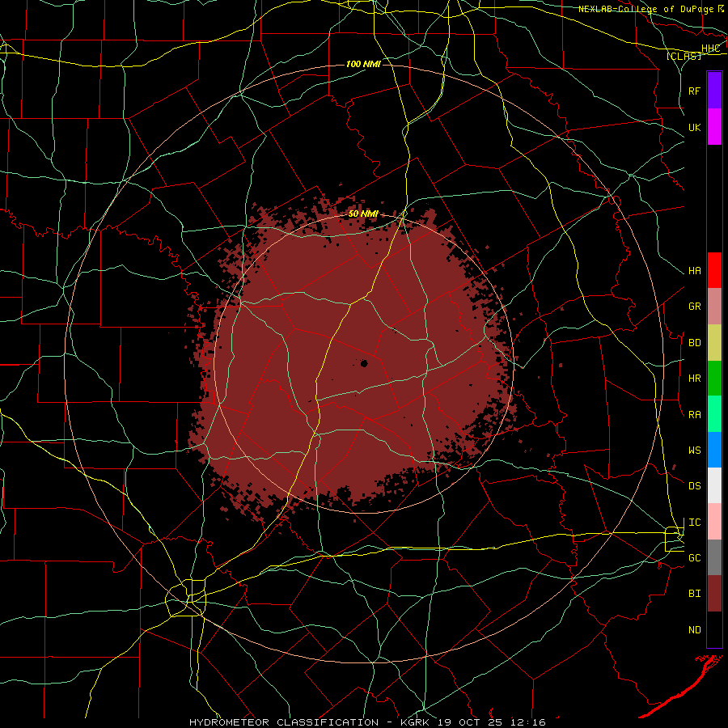Click the HA red legend swatch
The width and height of the screenshot is (728, 728).
point(714,270)
